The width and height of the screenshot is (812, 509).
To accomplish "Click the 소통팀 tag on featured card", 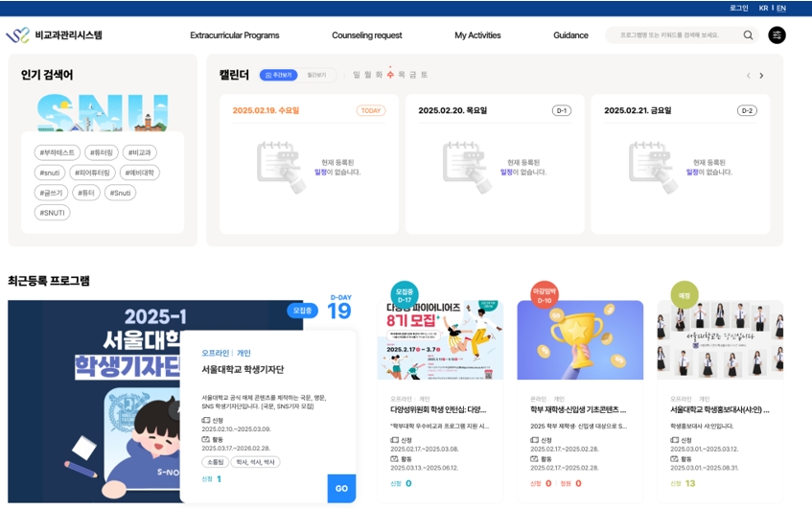I will 215,462.
